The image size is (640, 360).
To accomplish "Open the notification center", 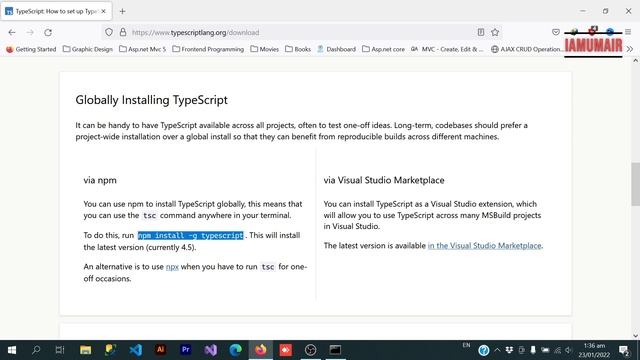I will point(624,350).
